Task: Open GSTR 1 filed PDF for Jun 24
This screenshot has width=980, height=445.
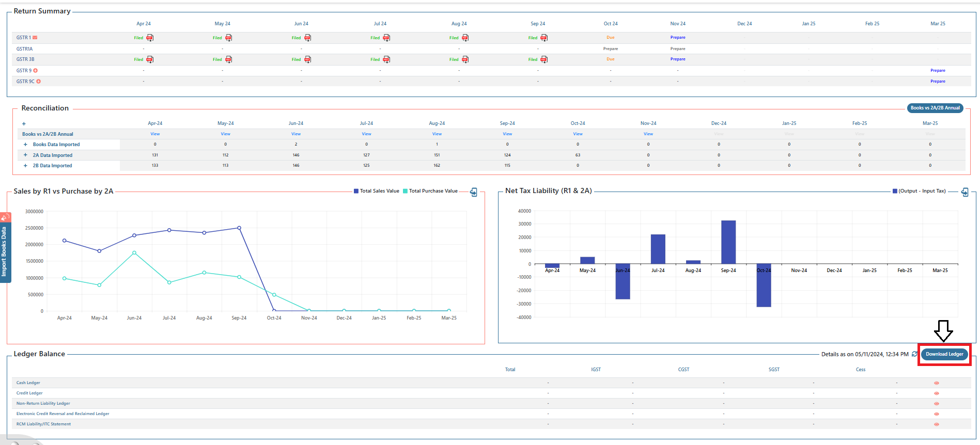Action: [x=307, y=38]
